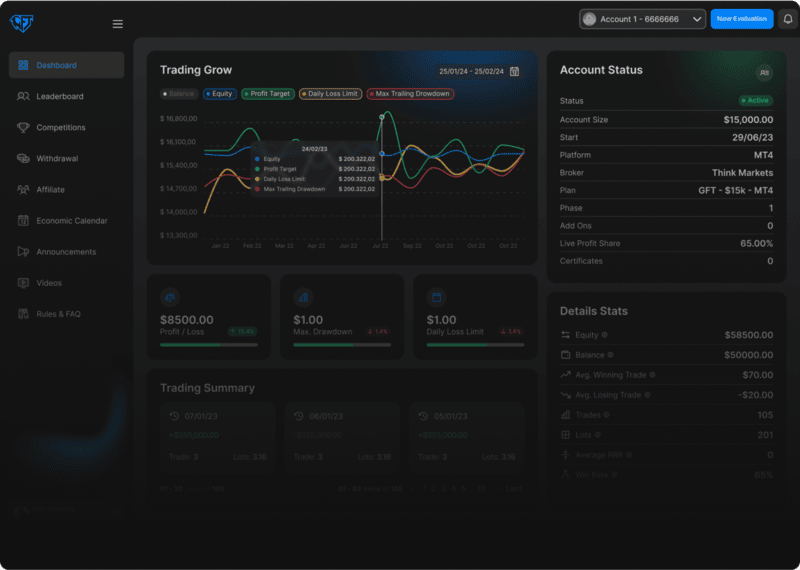Open the 25/01/24 - 25/02/24 date range picker
The height and width of the screenshot is (570, 800).
point(471,71)
